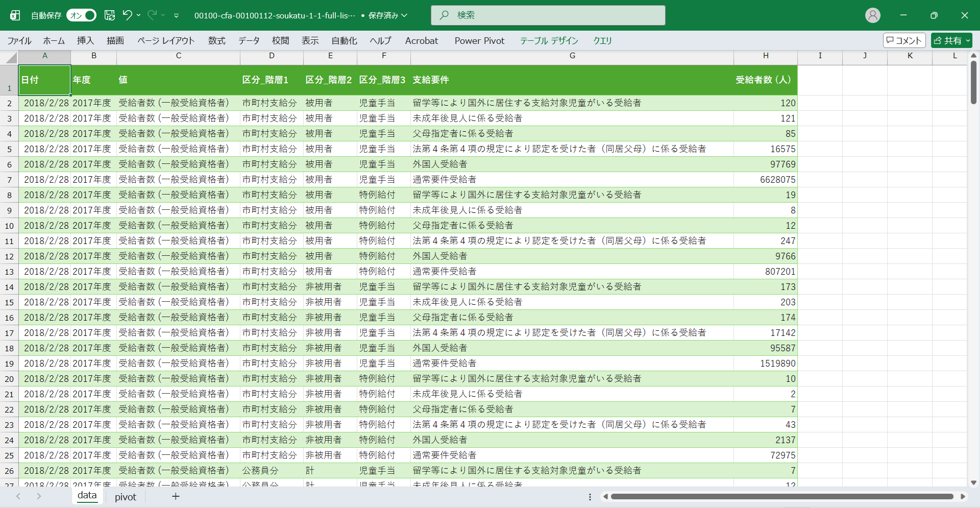Add a new sheet with plus icon
The image size is (980, 508).
[x=176, y=496]
